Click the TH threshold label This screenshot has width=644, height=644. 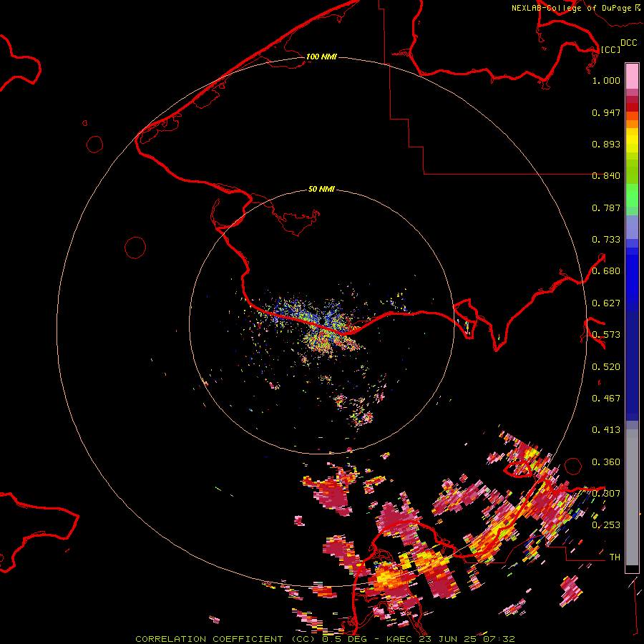pos(615,557)
